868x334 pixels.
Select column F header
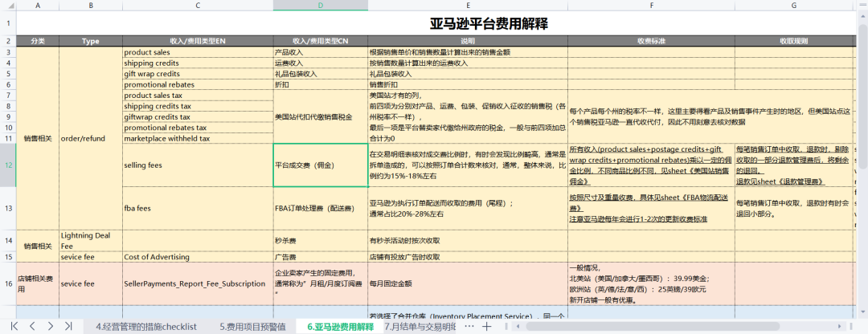pos(652,5)
